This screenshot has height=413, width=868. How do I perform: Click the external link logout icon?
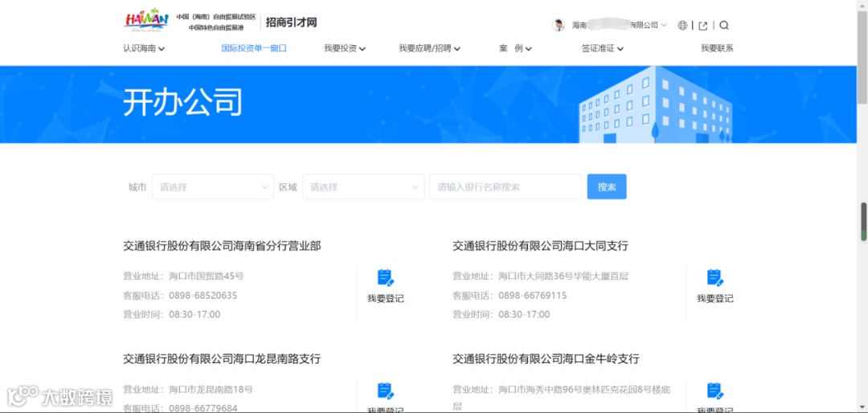703,26
